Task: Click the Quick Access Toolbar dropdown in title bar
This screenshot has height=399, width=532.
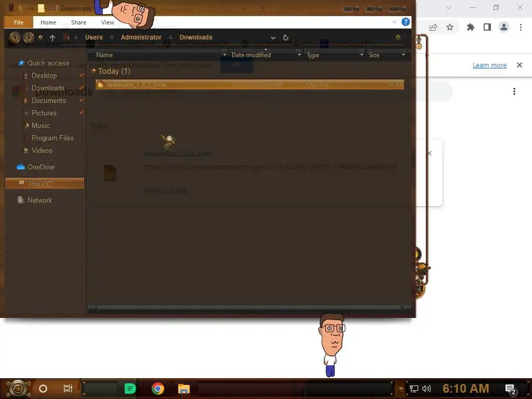Action: 50,8
